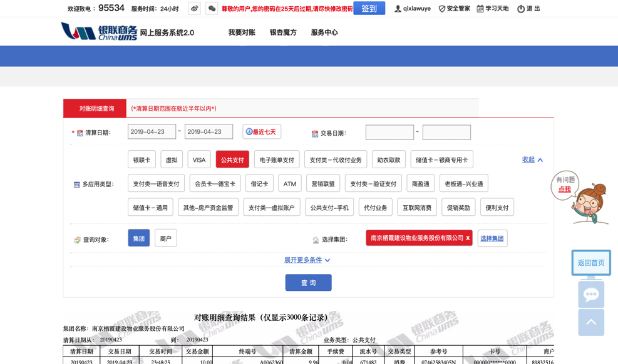Viewport: 618px width, 364px height.
Task: Open the 服务中心 menu
Action: tap(324, 33)
